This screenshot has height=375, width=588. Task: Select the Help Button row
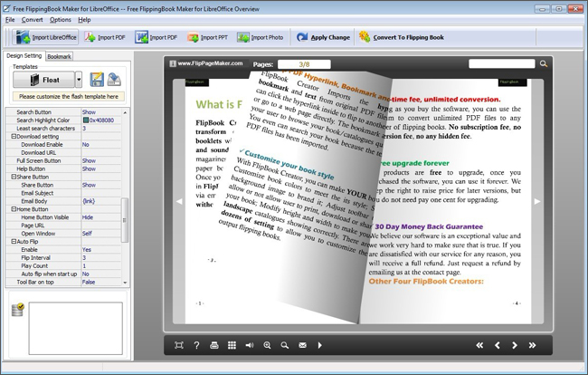pyautogui.click(x=63, y=168)
